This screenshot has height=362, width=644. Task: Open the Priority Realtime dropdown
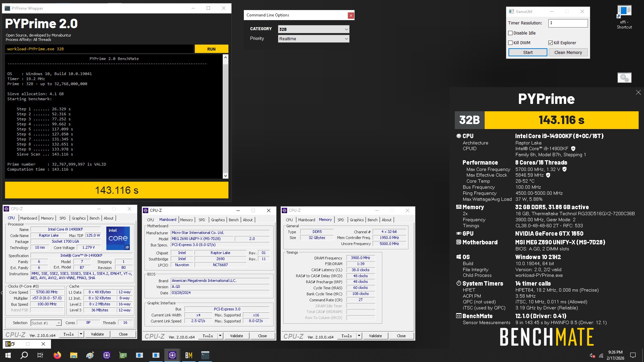(x=314, y=39)
